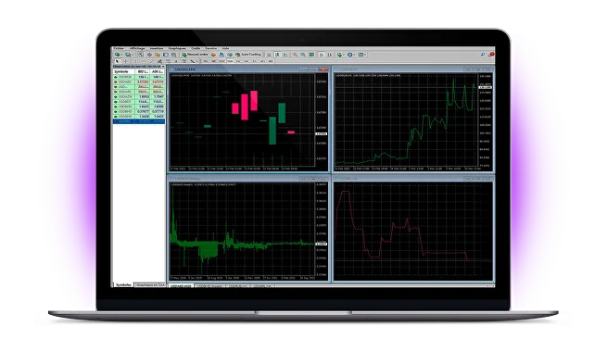Open the Graphiques menu
607x364 pixels.
(x=177, y=48)
